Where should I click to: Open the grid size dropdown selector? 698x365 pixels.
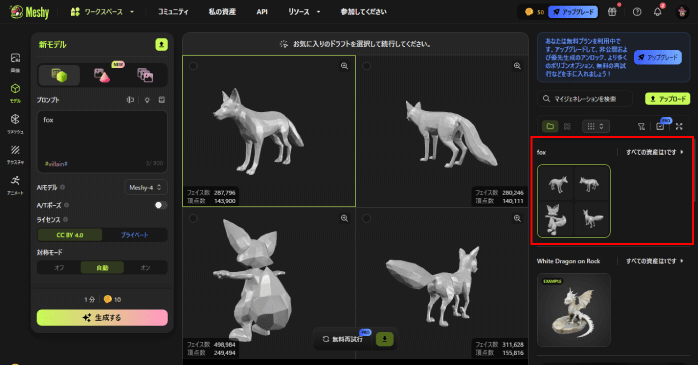(x=596, y=126)
